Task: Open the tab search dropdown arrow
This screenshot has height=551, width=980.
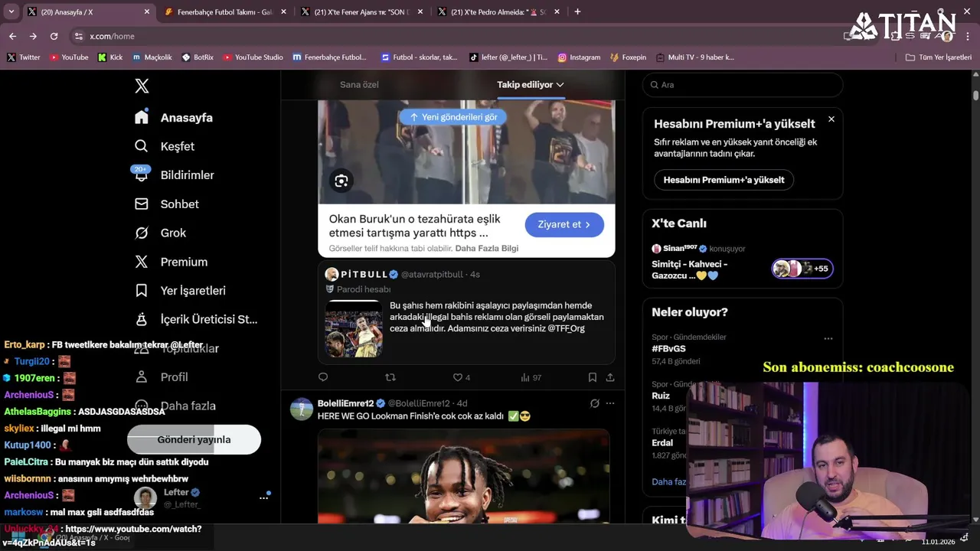Action: [x=11, y=11]
